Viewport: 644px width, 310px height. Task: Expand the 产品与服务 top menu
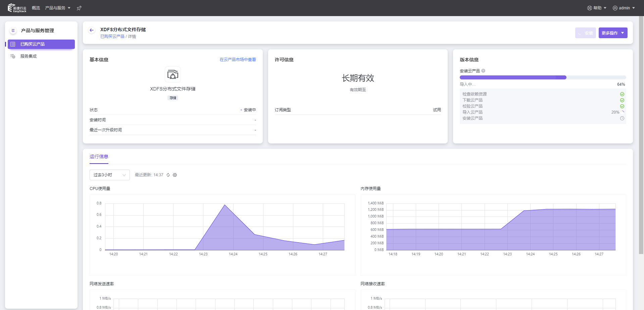[x=58, y=8]
